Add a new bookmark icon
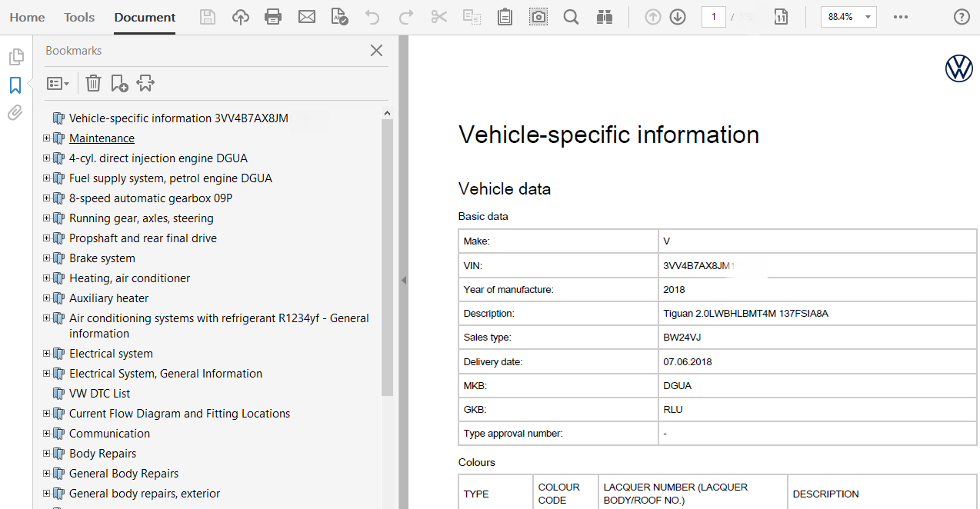The height and width of the screenshot is (509, 980). click(119, 83)
